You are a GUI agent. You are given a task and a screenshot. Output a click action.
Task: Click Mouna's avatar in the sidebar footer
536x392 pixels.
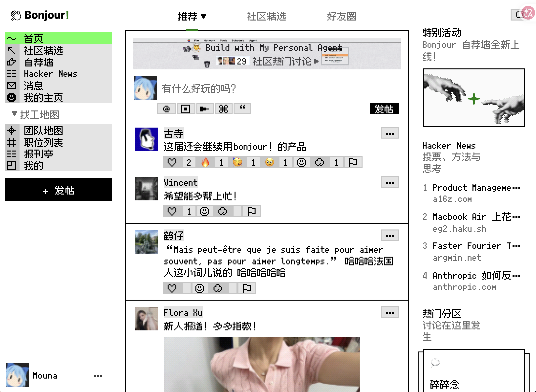tap(18, 375)
